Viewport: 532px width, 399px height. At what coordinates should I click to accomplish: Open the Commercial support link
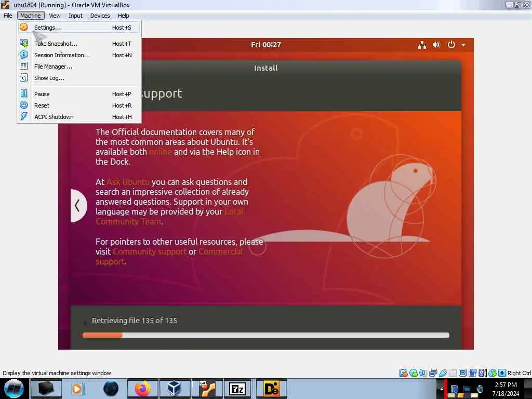[x=169, y=257]
